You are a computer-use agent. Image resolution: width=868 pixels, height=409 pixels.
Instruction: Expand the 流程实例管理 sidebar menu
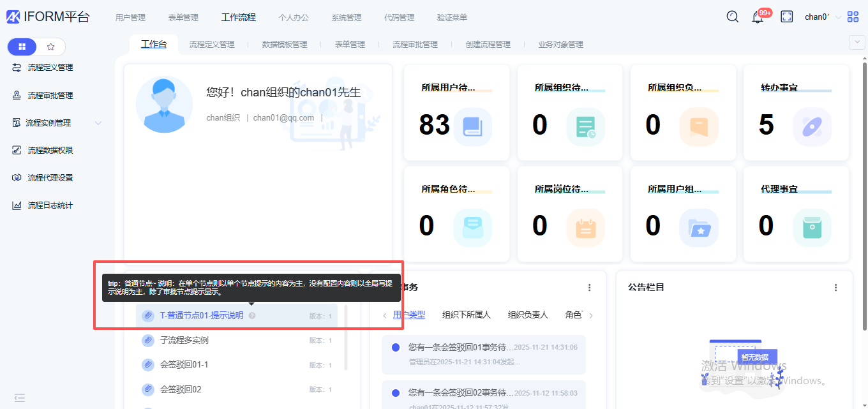pyautogui.click(x=98, y=123)
